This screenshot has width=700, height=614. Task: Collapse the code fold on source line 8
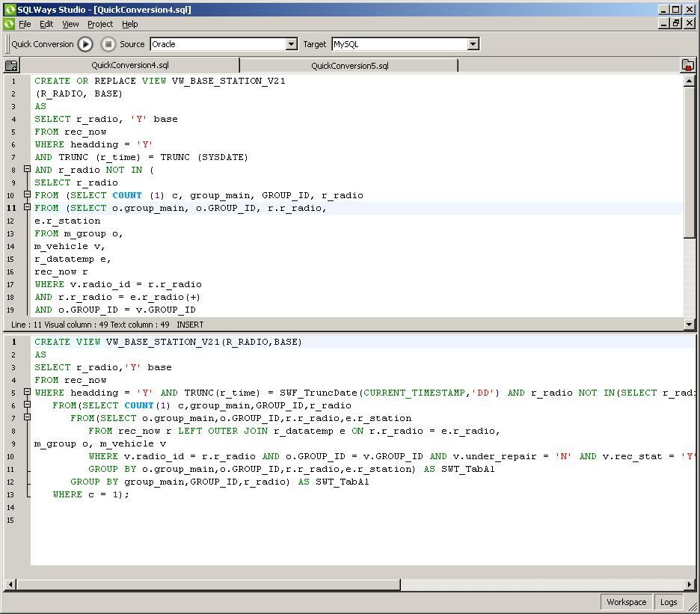tap(27, 169)
